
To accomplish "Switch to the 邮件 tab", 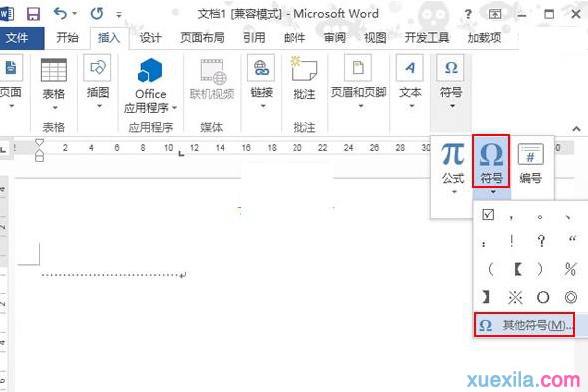I will 294,38.
